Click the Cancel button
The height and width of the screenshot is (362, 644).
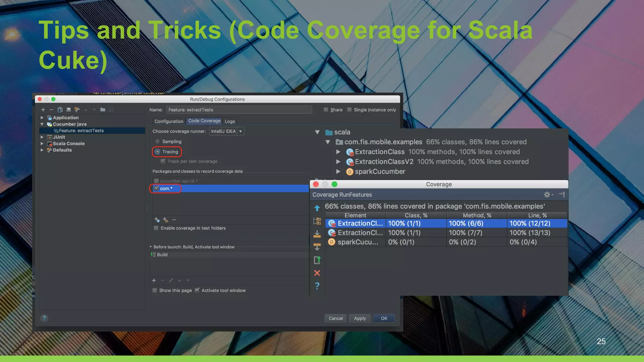pyautogui.click(x=336, y=318)
